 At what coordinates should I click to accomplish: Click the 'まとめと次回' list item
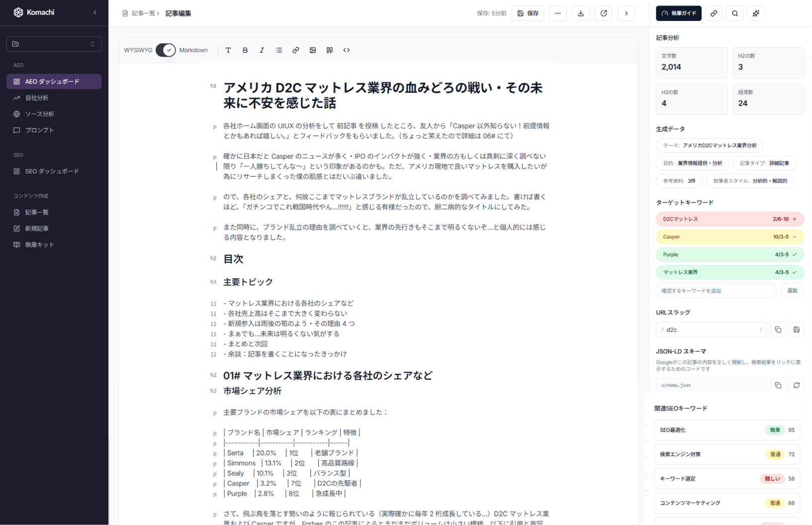(x=245, y=344)
